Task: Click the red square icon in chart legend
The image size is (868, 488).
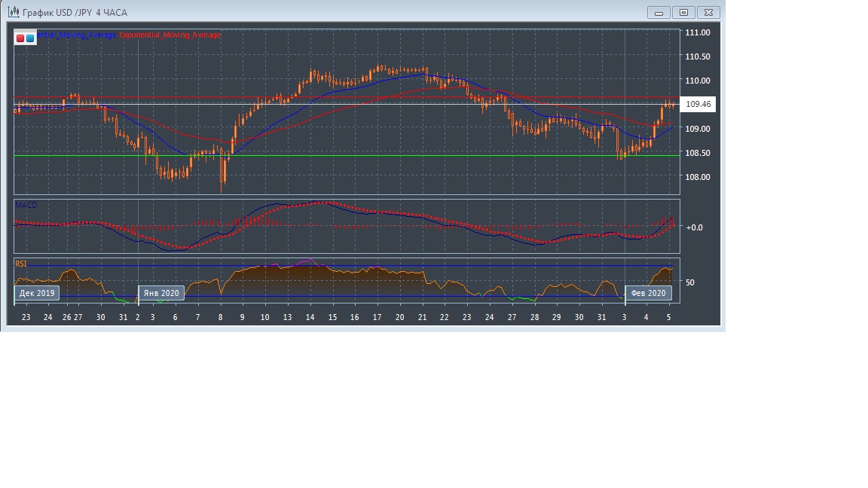Action: [x=20, y=38]
